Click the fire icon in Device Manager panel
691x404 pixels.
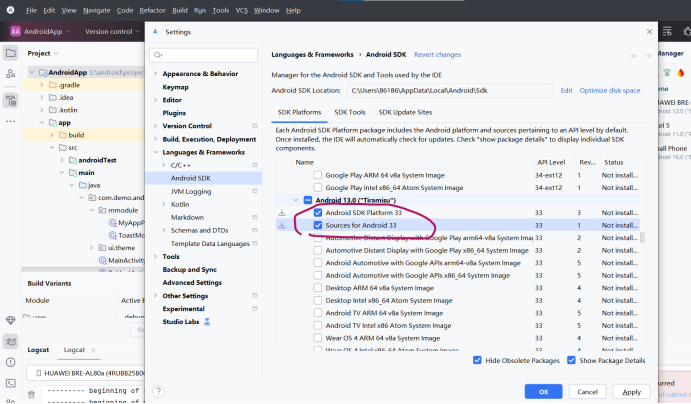pyautogui.click(x=681, y=73)
